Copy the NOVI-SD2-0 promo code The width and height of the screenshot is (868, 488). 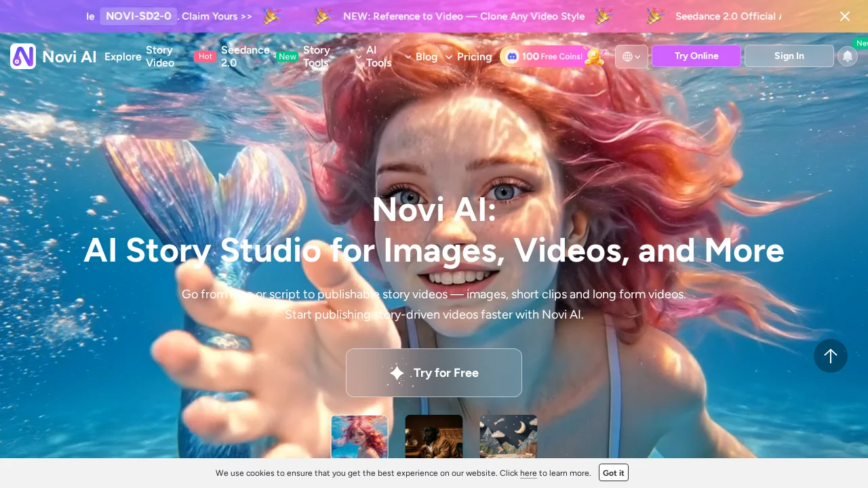coord(138,16)
